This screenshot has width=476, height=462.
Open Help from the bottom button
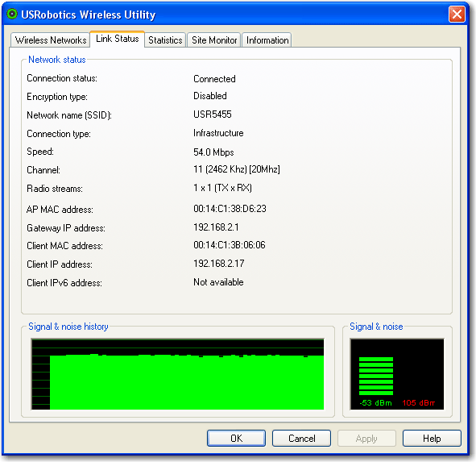point(432,439)
